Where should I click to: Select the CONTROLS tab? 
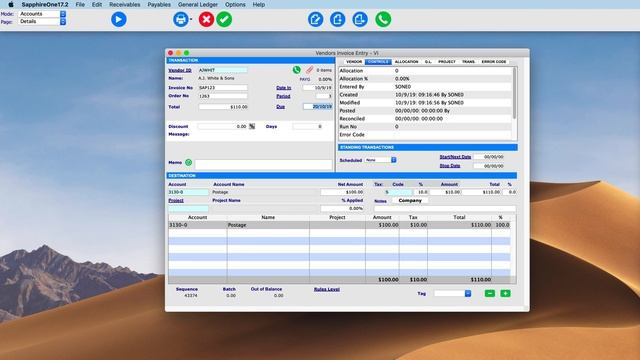[x=378, y=62]
